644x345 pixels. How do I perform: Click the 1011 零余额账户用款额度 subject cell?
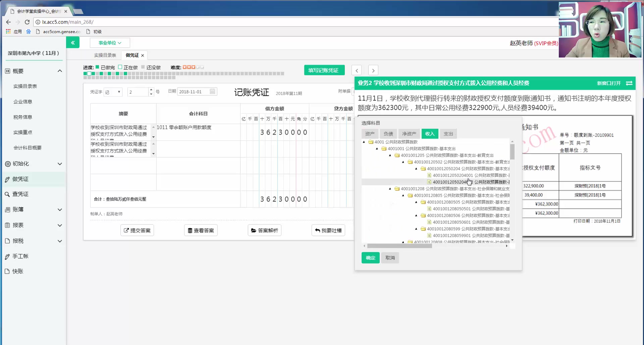pyautogui.click(x=198, y=132)
